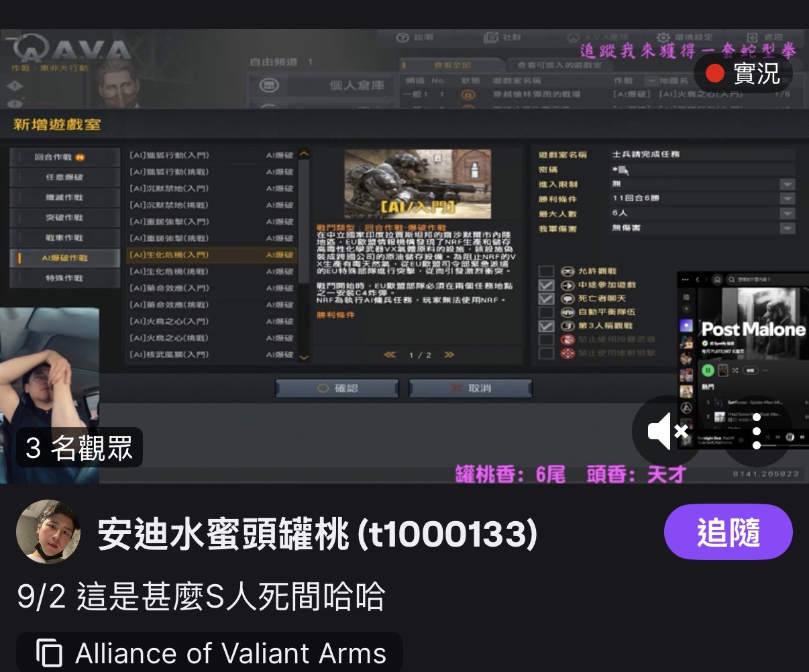Toggle shuffle in the Spotify window
Screen dimensions: 809x672
736,370
